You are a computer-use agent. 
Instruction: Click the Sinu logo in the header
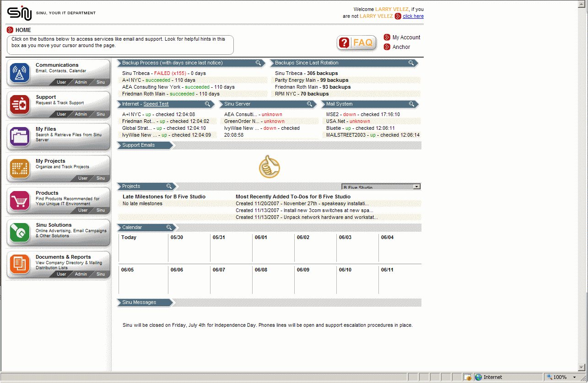click(18, 13)
